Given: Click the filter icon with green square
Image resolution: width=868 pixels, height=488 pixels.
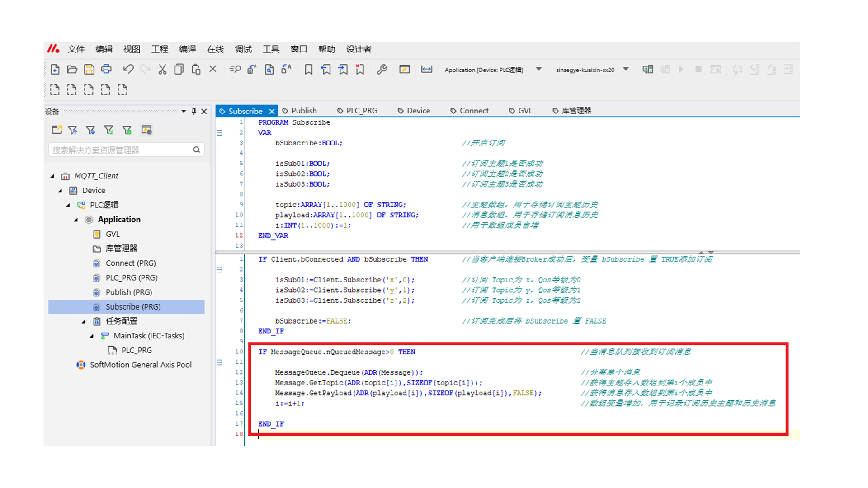Looking at the screenshot, I should point(127,130).
